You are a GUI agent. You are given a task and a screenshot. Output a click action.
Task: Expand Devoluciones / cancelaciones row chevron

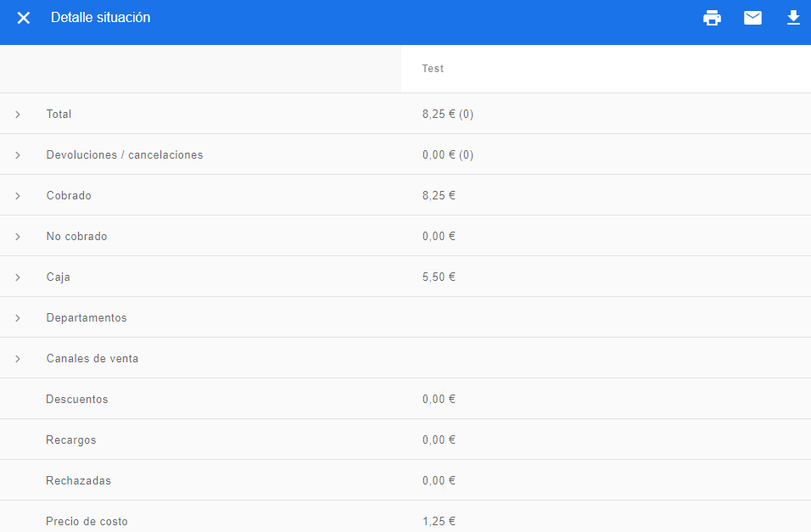coord(18,155)
